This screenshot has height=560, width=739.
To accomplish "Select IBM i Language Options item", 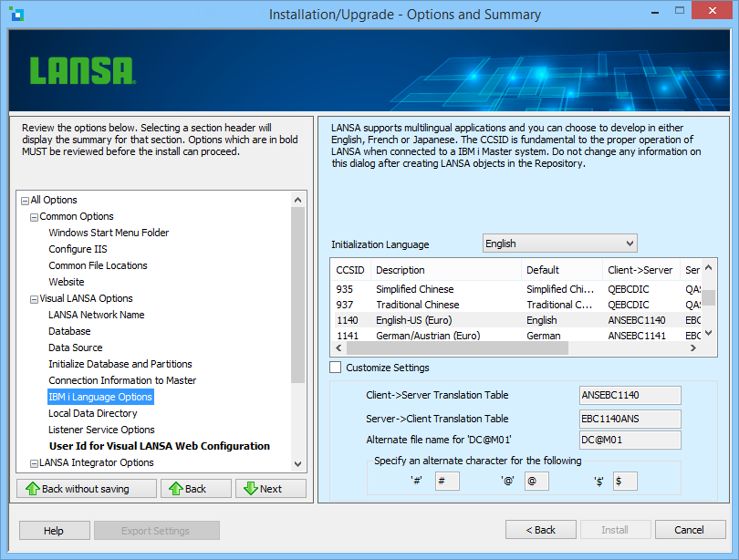I will click(100, 397).
